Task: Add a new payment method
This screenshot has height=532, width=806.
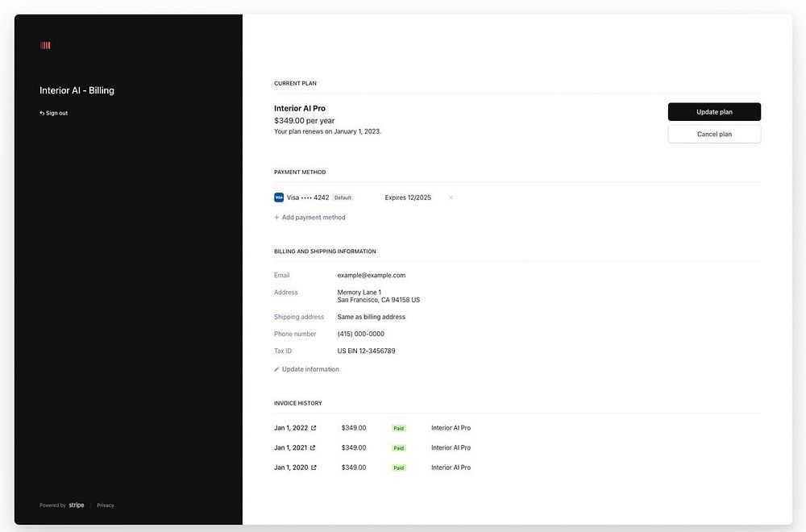Action: point(310,218)
